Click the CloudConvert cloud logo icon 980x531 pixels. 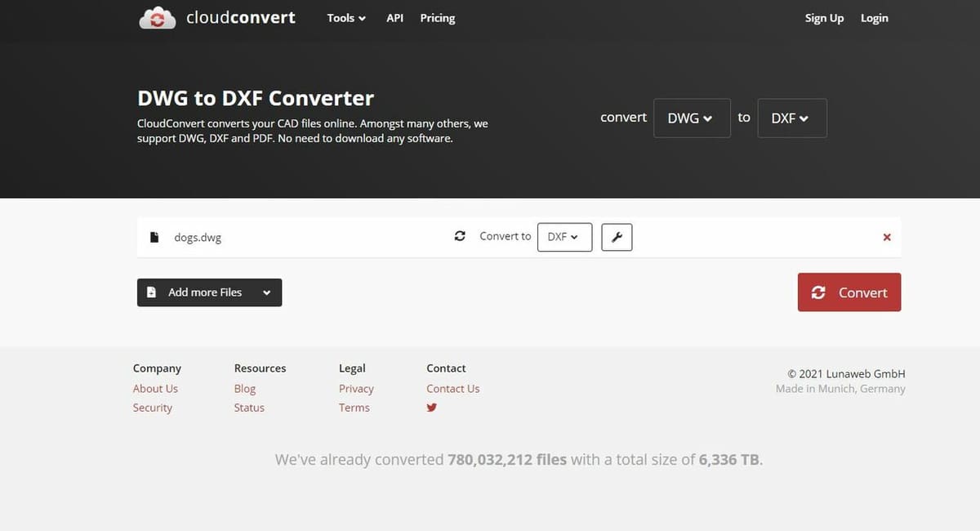click(x=158, y=18)
